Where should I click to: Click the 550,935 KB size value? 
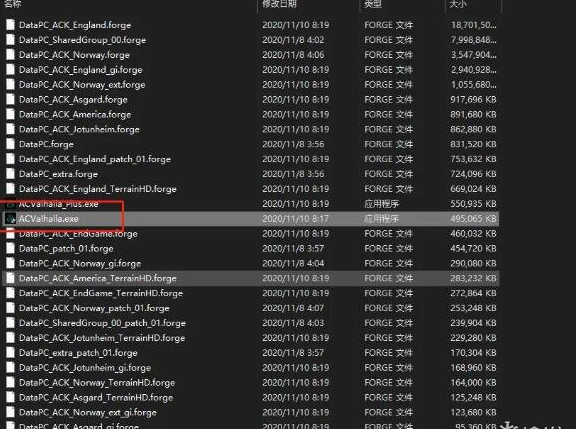point(473,204)
